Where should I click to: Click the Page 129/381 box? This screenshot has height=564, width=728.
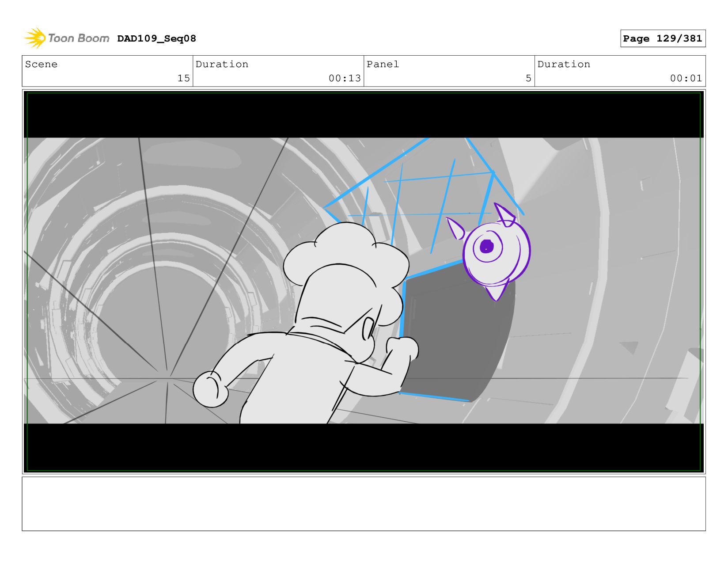(x=663, y=38)
